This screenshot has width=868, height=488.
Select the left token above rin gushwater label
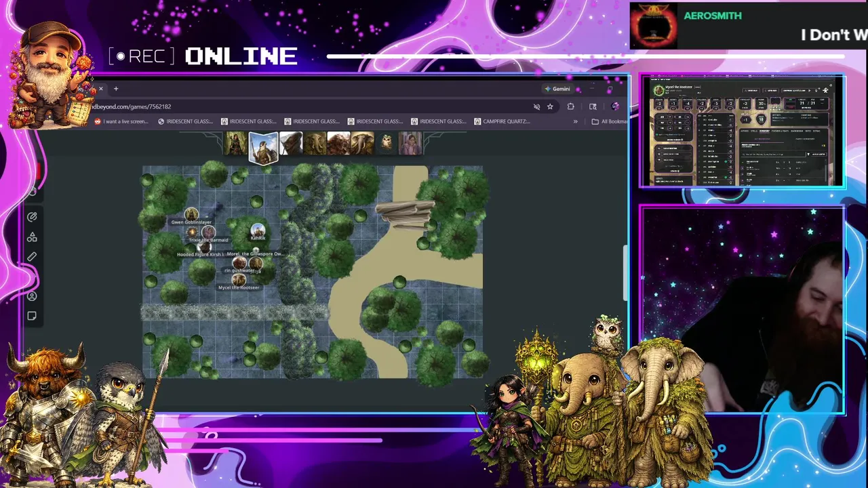pyautogui.click(x=239, y=263)
